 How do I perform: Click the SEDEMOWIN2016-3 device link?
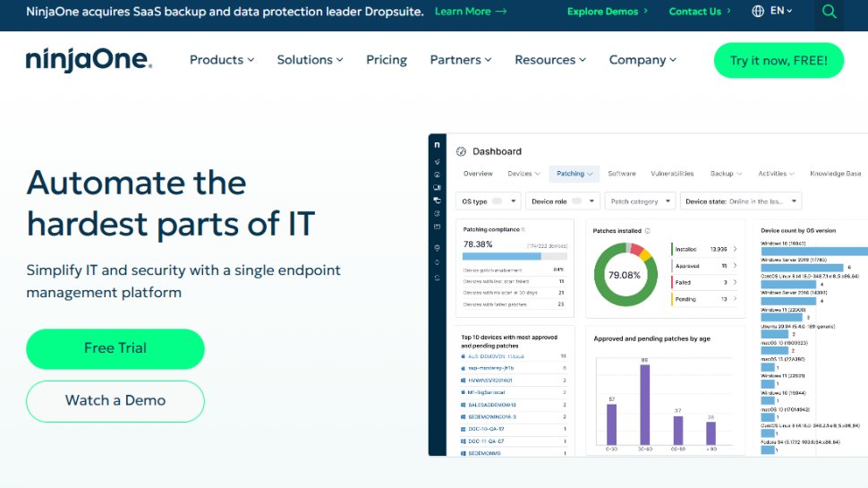coord(492,417)
